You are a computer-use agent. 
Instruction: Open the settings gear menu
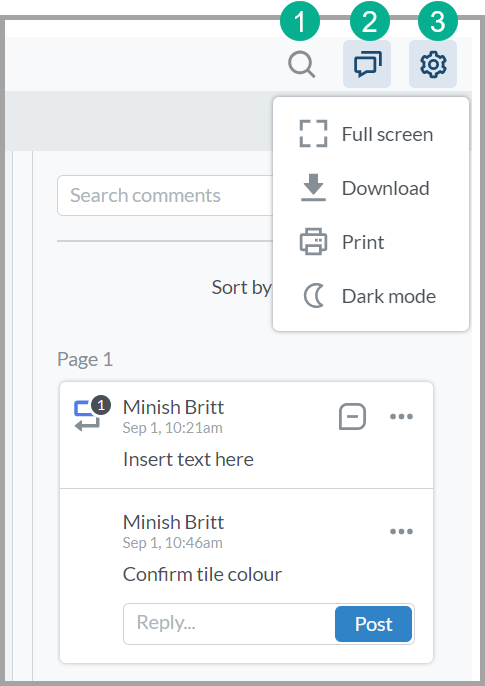(x=433, y=64)
